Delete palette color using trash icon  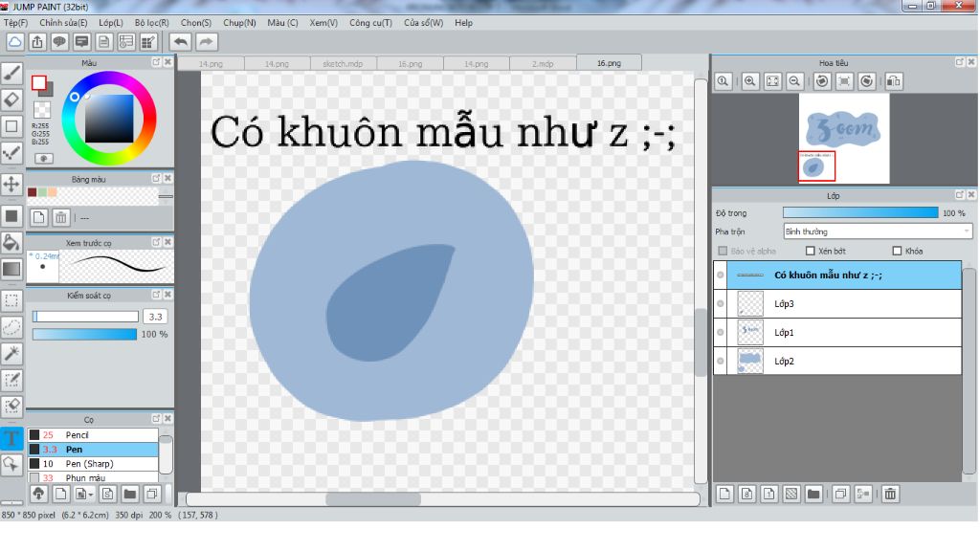point(60,217)
